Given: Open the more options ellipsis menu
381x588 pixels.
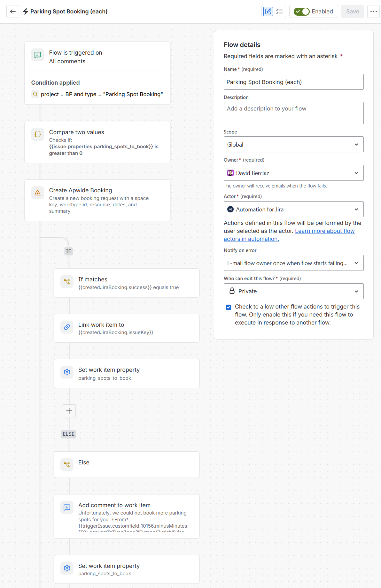Looking at the screenshot, I should pyautogui.click(x=373, y=11).
